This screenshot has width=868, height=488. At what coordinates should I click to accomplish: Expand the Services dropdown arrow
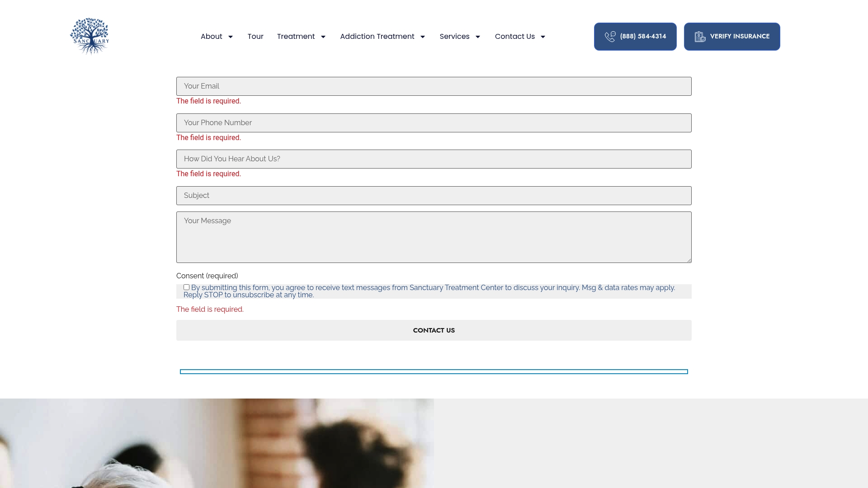pyautogui.click(x=478, y=37)
